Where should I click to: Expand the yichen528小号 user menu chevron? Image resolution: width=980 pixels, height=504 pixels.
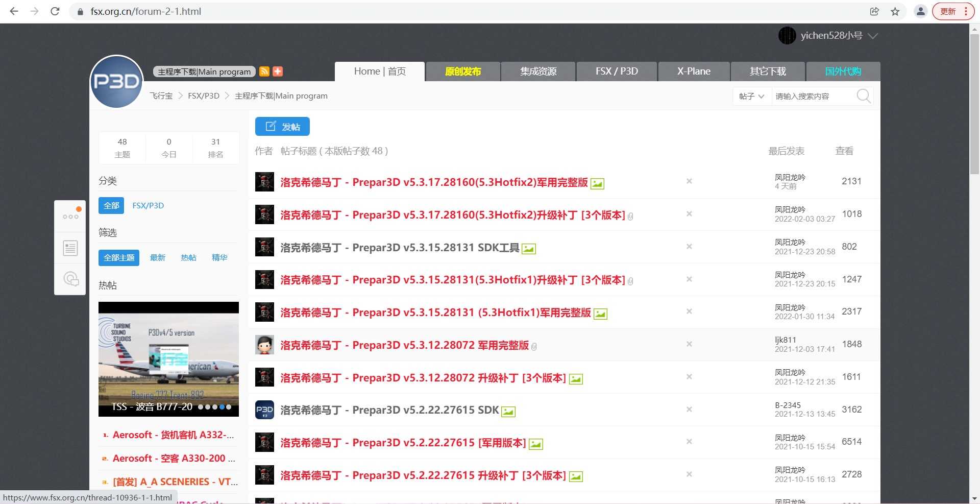(873, 36)
